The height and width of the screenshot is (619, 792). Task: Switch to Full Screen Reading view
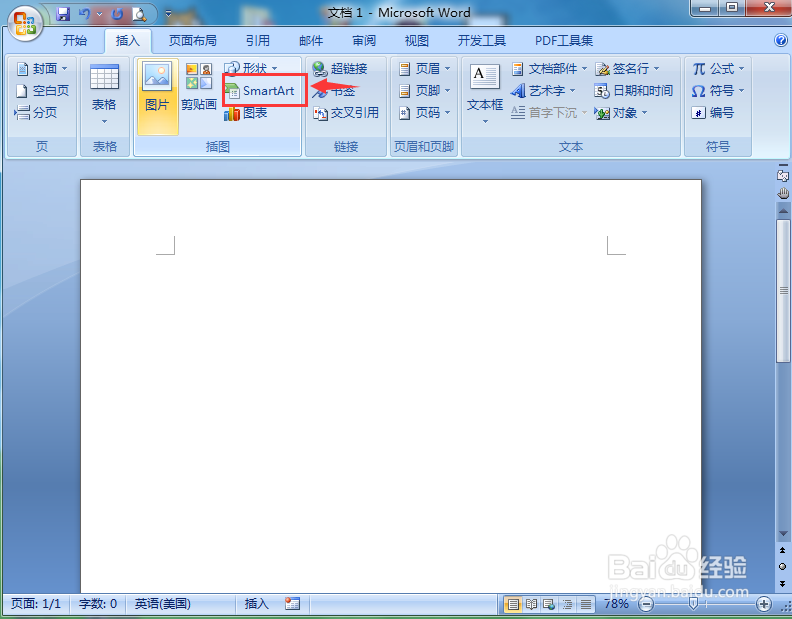coord(531,604)
